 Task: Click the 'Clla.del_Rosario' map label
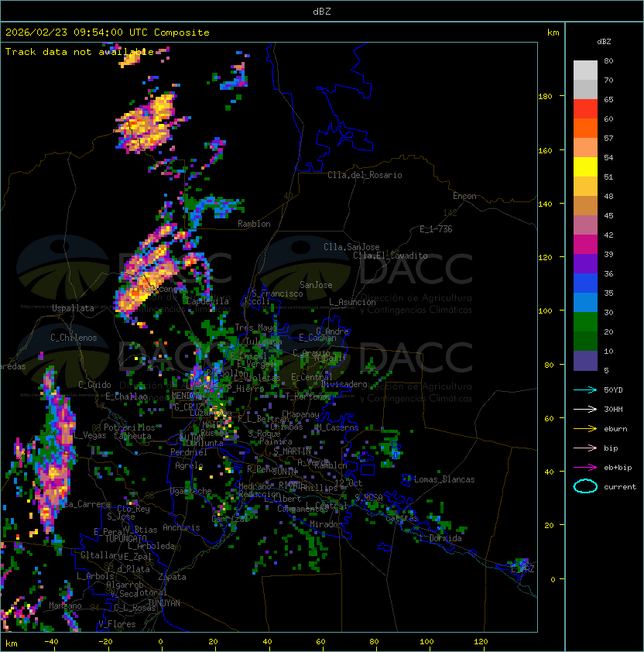pyautogui.click(x=365, y=175)
